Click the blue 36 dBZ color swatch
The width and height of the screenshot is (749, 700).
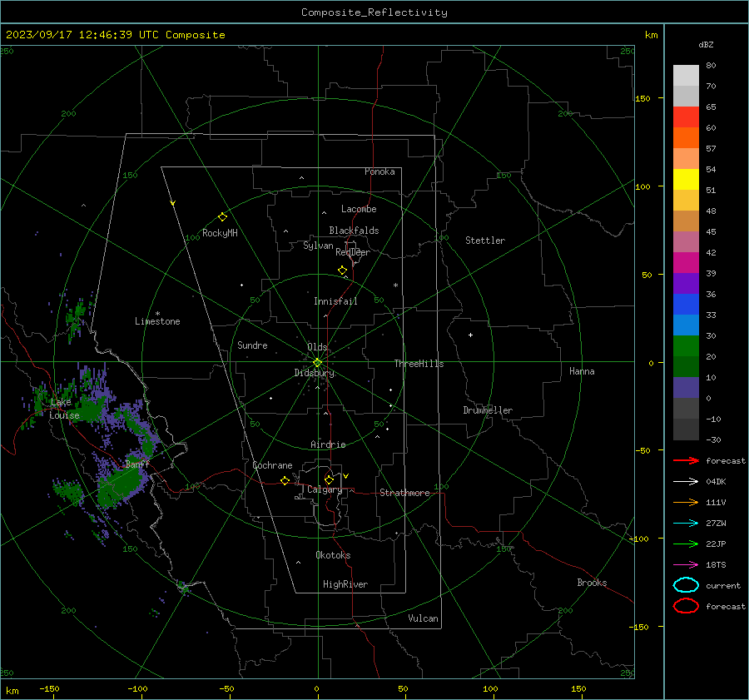(686, 305)
